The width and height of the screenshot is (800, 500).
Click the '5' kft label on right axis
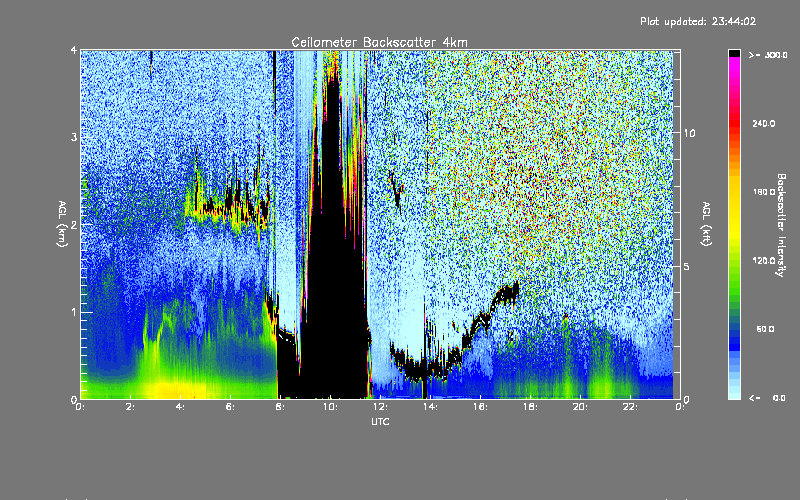(x=687, y=266)
